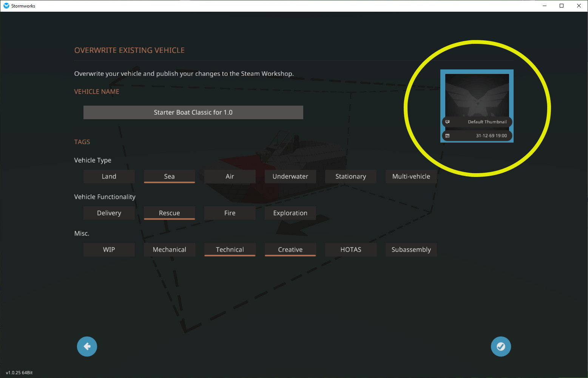The image size is (588, 378).
Task: Click the 'v1.0.25 64Bit' version text
Action: point(19,373)
